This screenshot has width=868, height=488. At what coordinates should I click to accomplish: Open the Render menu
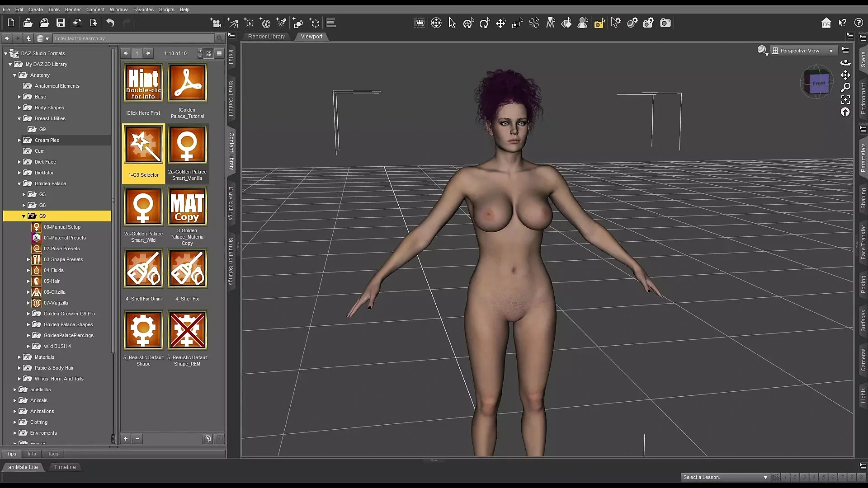(x=73, y=9)
